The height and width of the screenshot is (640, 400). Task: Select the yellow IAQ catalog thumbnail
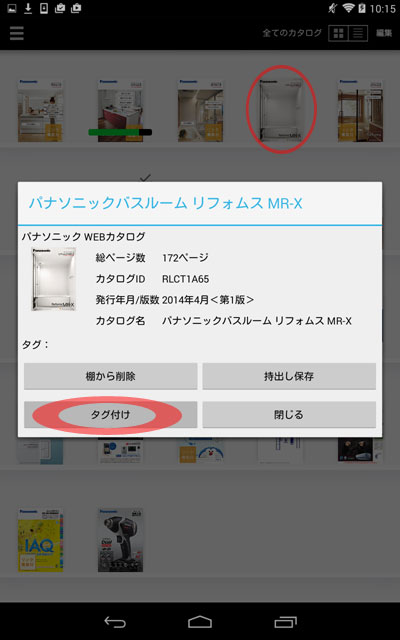tap(40, 540)
